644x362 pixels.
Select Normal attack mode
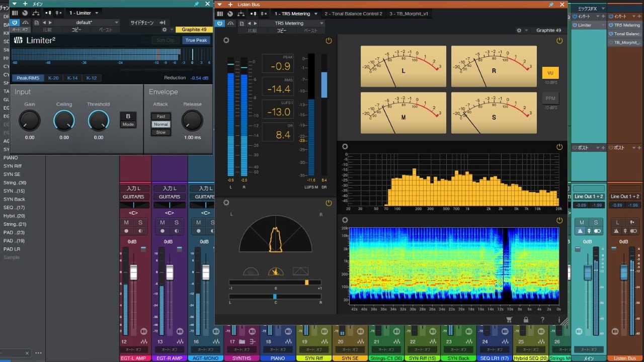pyautogui.click(x=161, y=124)
